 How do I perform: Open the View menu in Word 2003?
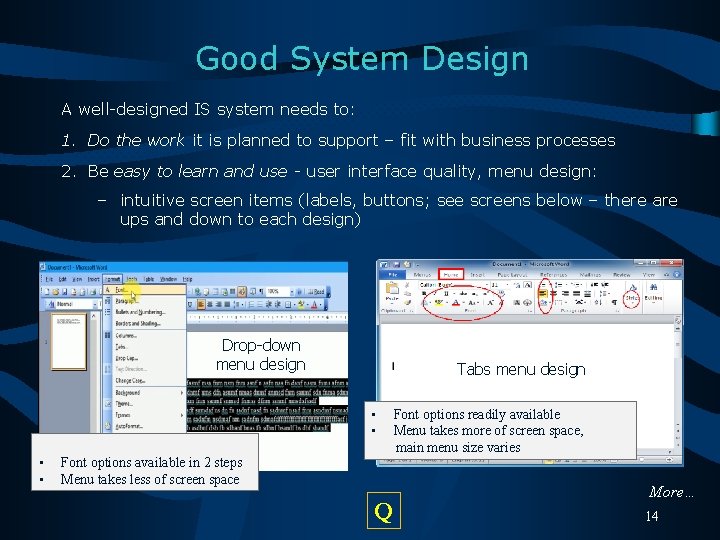tap(77, 279)
